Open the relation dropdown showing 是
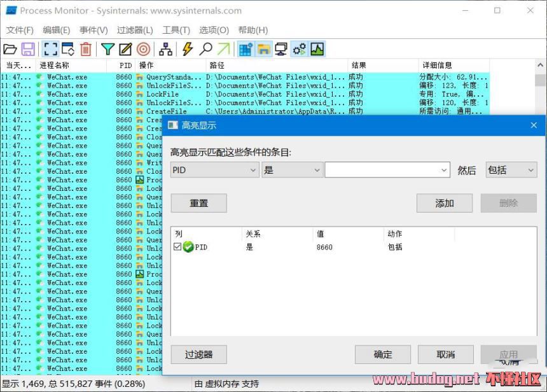Viewport: 547px width, 392px height. pyautogui.click(x=292, y=170)
